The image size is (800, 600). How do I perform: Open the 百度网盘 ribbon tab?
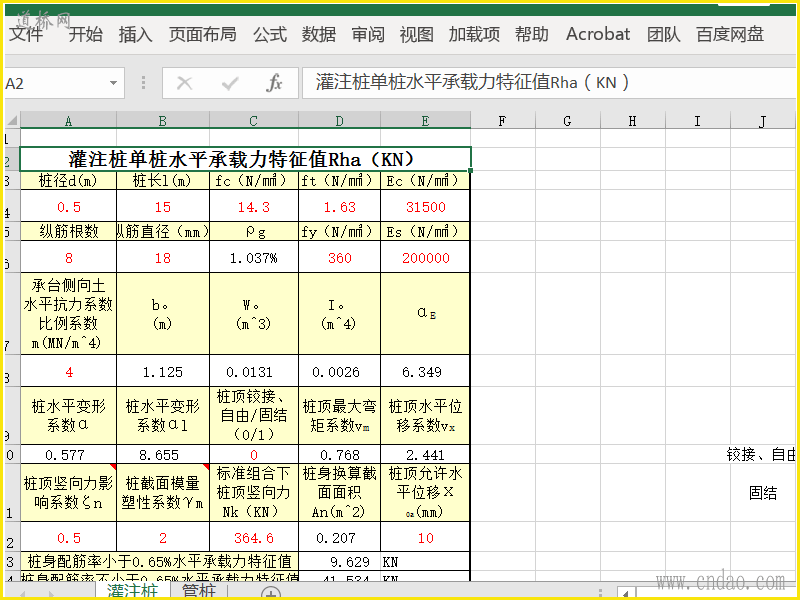coord(730,34)
